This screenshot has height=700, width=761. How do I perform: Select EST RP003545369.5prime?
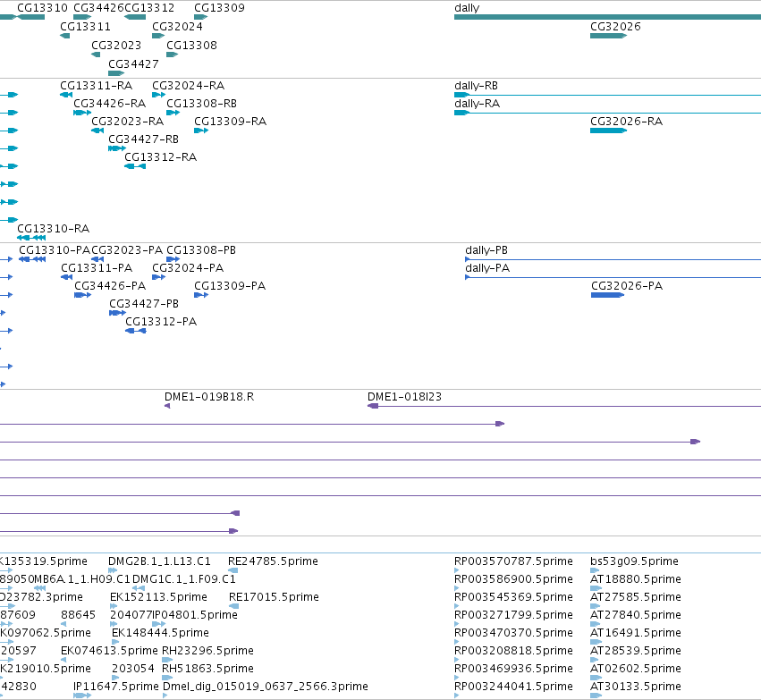513,597
